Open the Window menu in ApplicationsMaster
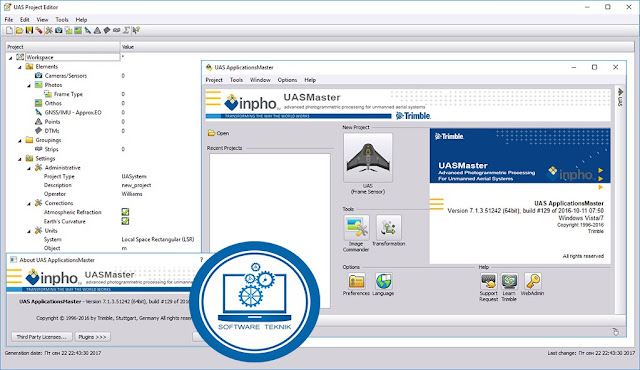Image resolution: width=640 pixels, height=370 pixels. click(260, 80)
